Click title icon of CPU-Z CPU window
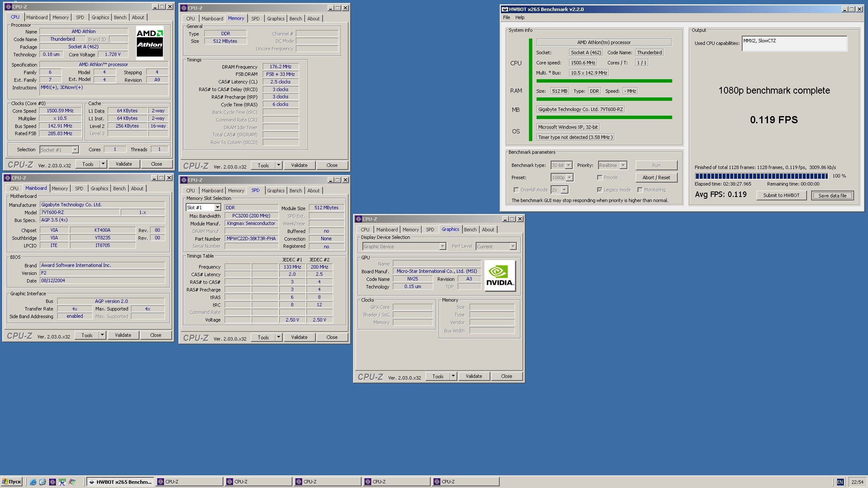 coord(8,7)
